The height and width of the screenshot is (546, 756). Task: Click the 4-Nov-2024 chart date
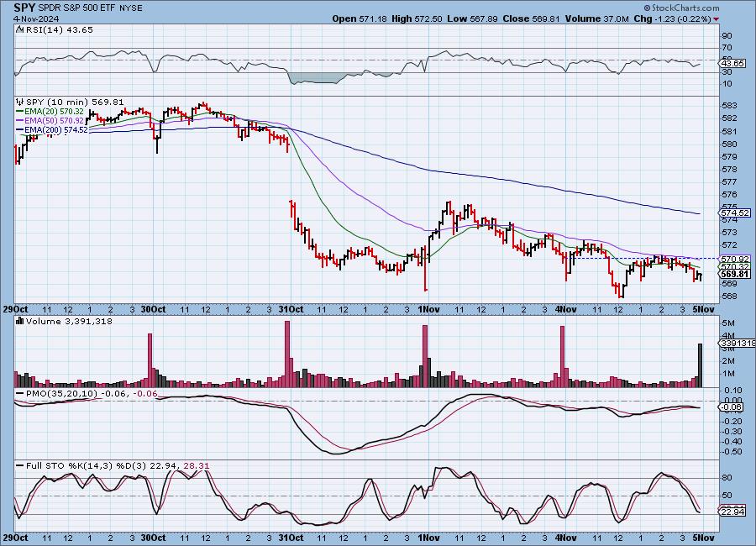(35, 18)
